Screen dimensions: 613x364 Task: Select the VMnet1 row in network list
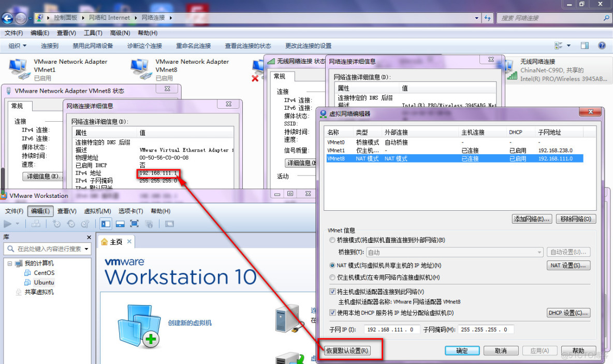(x=454, y=151)
